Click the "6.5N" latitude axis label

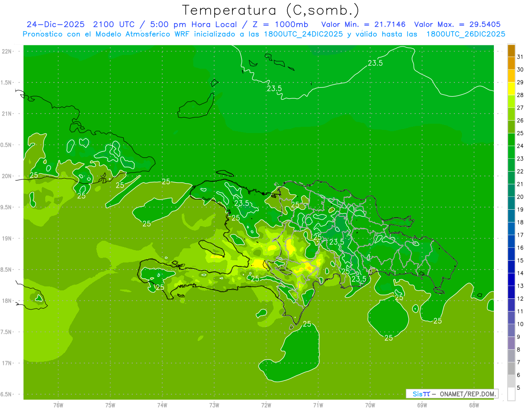point(6,395)
